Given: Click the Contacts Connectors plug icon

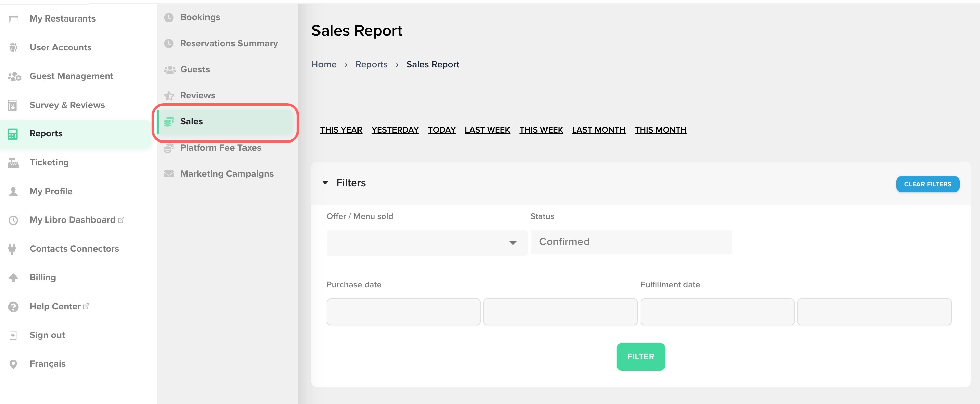Looking at the screenshot, I should tap(12, 249).
